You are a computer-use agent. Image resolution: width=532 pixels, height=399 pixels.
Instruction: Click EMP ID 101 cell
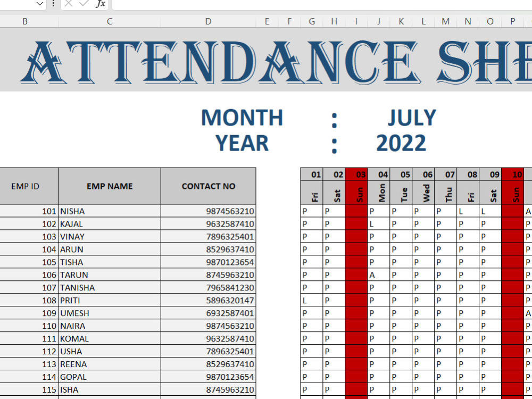pos(29,211)
